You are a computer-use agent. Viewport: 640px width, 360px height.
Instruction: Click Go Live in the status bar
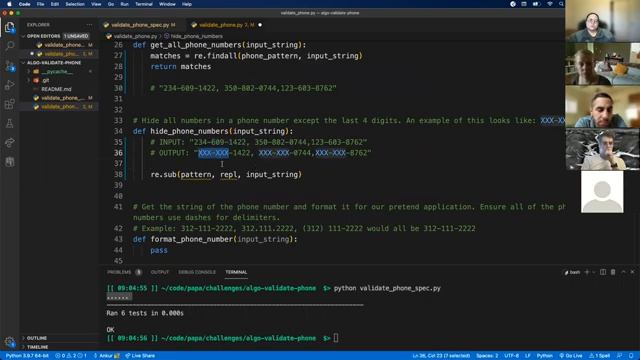[571, 356]
